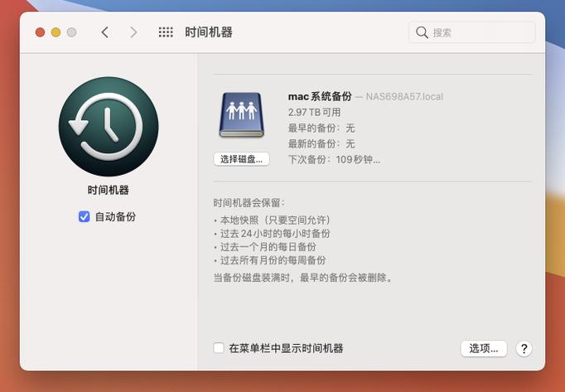The image size is (565, 392).
Task: Open help with the question mark button
Action: [x=524, y=349]
